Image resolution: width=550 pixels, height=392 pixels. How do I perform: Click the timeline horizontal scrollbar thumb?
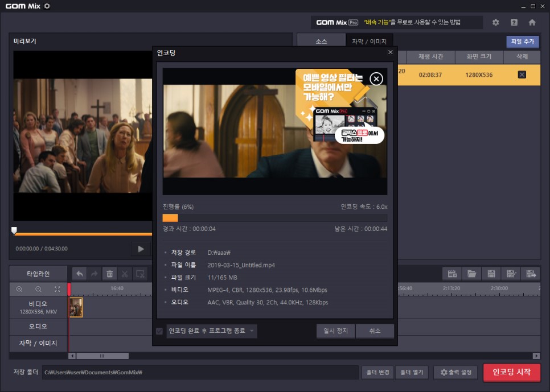[102, 356]
